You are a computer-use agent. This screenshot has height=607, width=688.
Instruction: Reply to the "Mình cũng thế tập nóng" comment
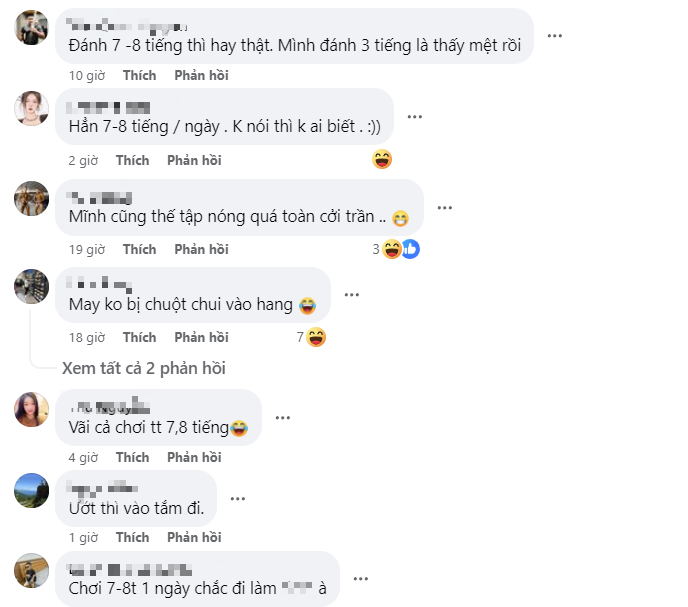point(201,249)
